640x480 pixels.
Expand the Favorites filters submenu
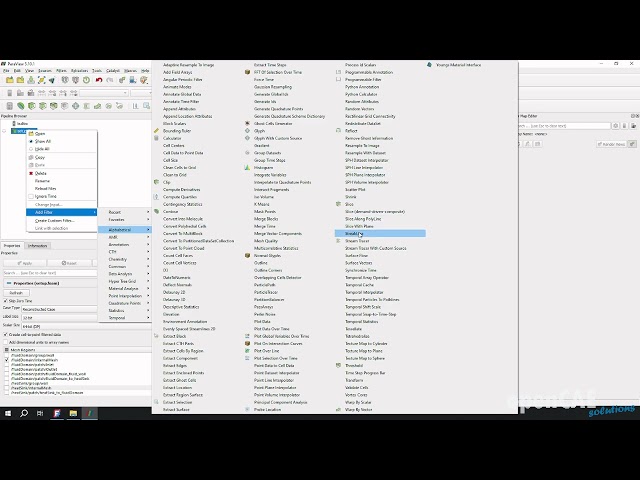coord(125,220)
